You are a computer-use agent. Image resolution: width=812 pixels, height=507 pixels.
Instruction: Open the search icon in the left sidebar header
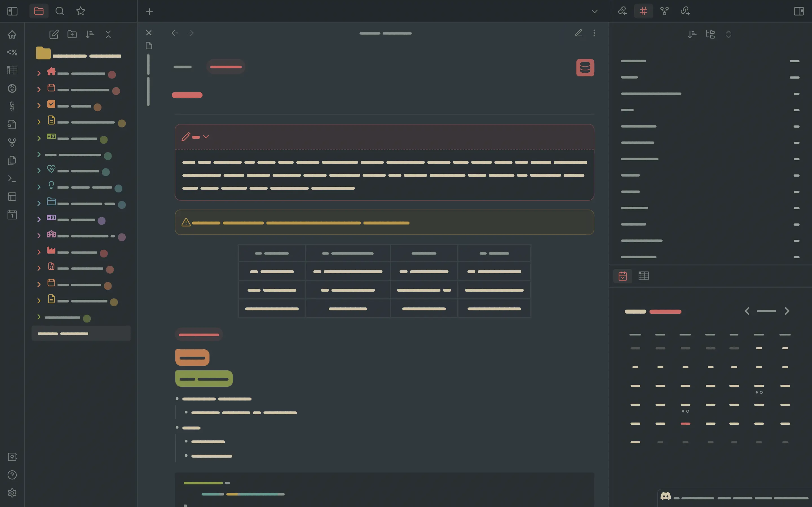(x=60, y=11)
